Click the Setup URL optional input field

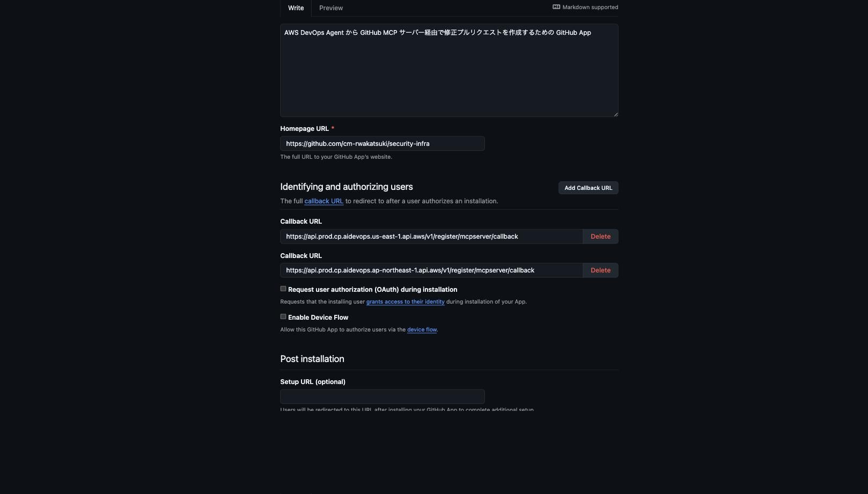[x=382, y=396]
